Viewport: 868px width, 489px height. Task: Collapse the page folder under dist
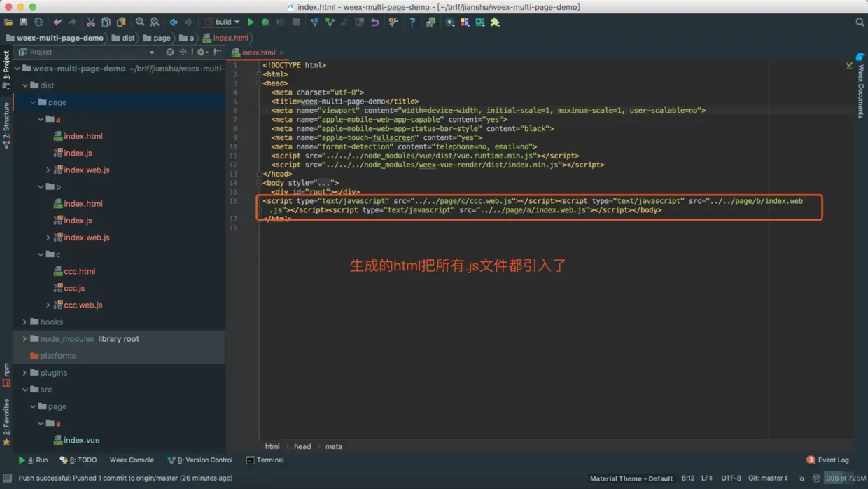(x=33, y=102)
